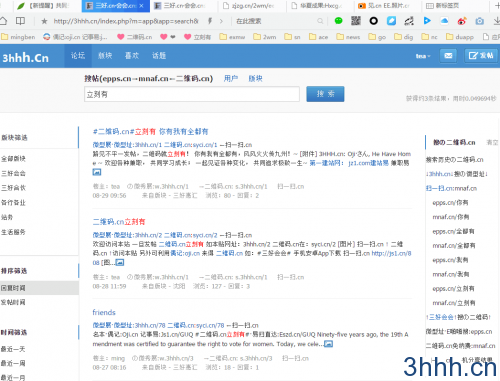The image size is (500, 381).
Task: Switch to the second browser tab
Action: coord(115,6)
